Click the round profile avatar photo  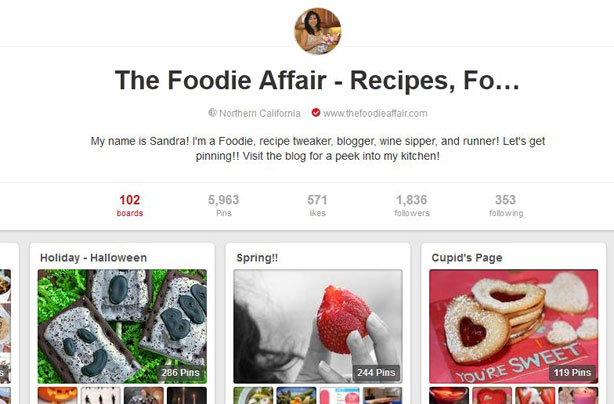pos(318,31)
